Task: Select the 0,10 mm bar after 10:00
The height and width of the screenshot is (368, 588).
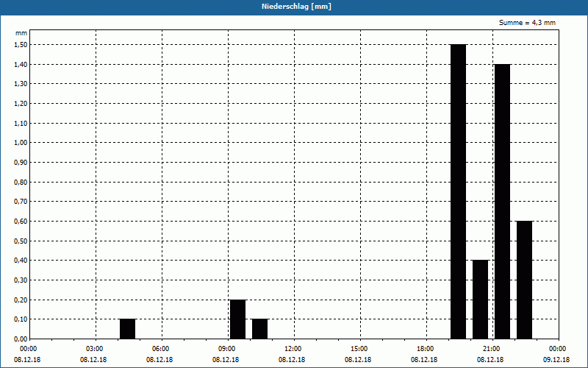Action: [260, 329]
